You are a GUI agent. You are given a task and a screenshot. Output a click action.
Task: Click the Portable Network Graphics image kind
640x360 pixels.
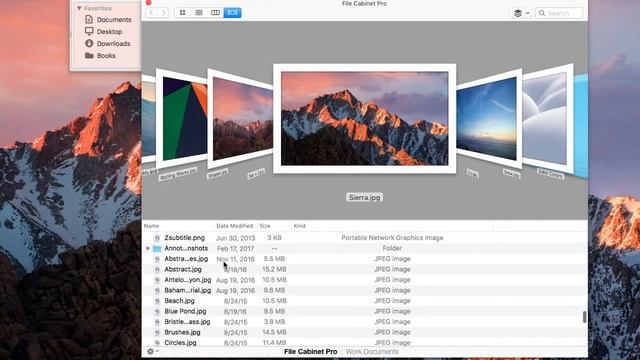[x=392, y=238]
